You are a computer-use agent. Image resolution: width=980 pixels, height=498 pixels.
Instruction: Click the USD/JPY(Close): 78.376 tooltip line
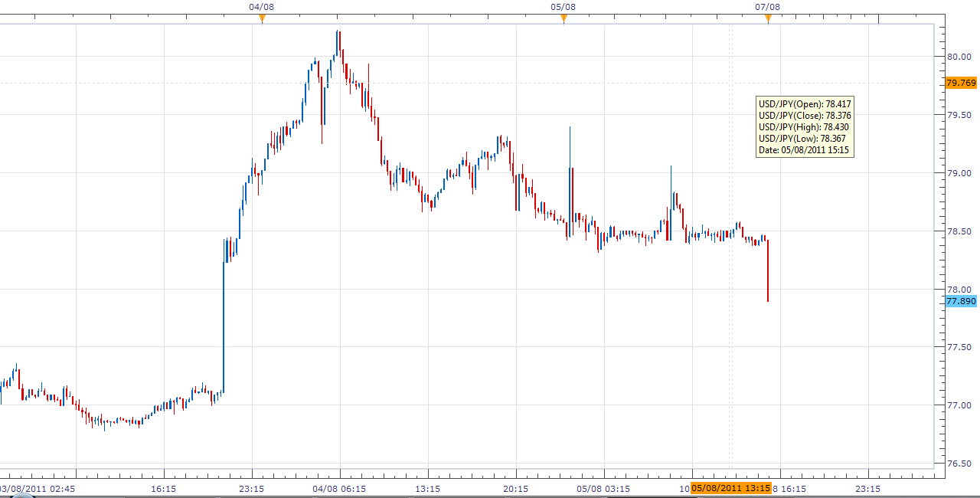click(805, 116)
